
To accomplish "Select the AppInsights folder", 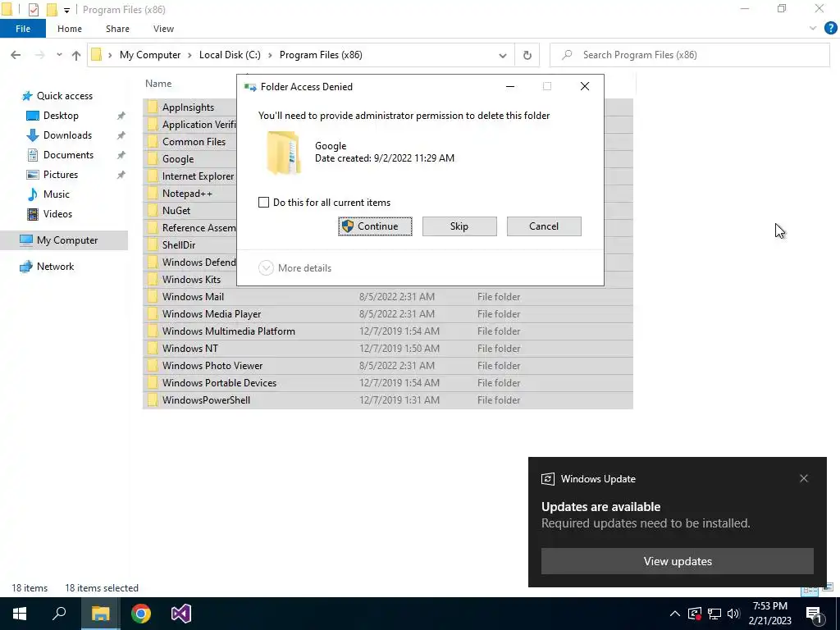I will (188, 107).
